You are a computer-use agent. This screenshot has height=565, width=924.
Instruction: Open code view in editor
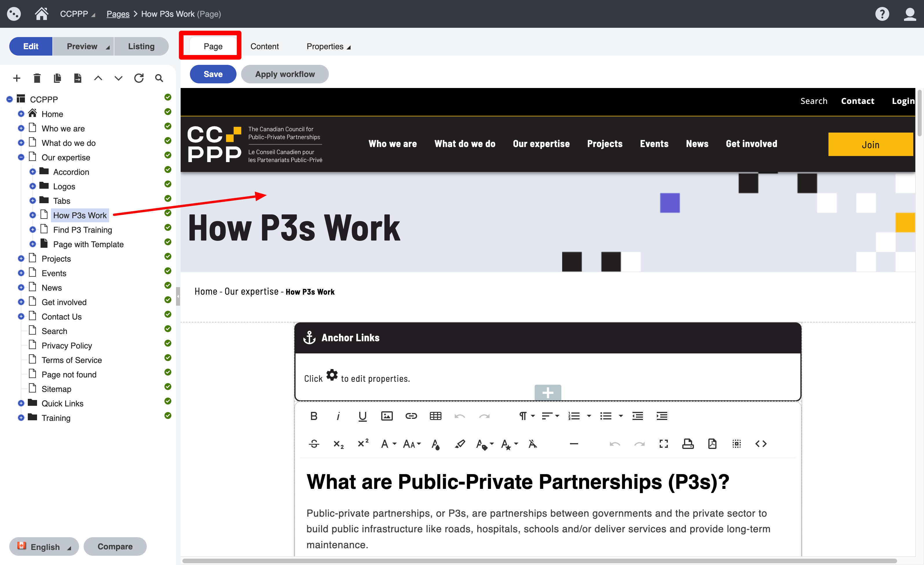761,444
